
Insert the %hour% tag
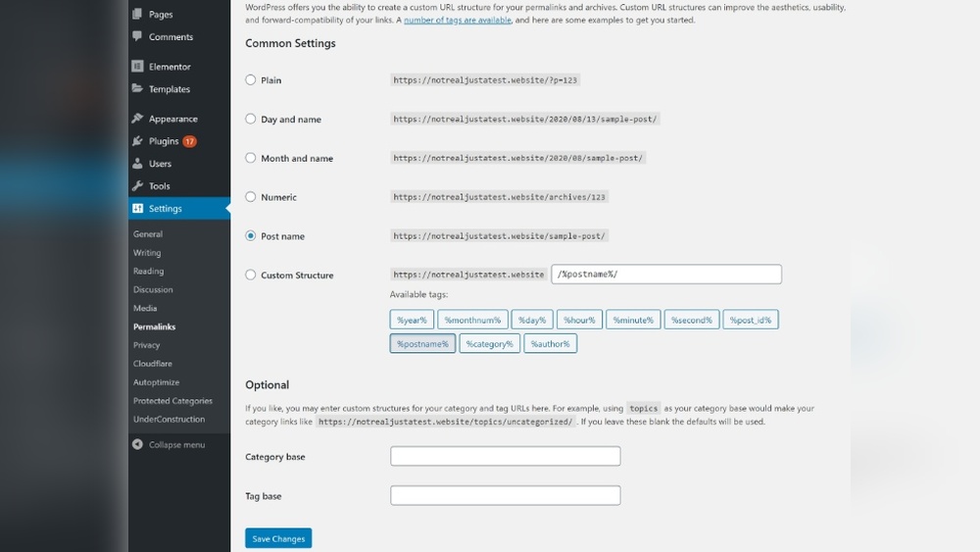click(579, 320)
